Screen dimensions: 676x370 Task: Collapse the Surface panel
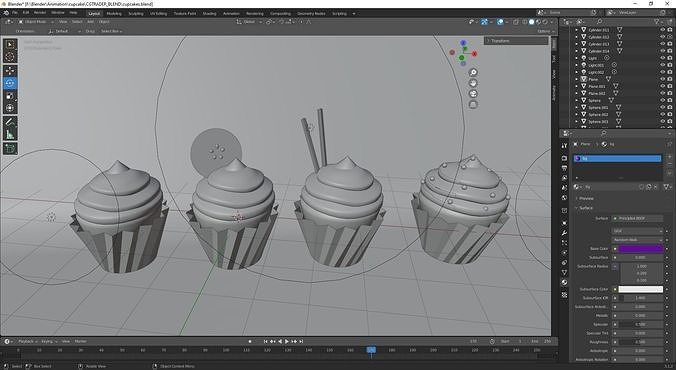pyautogui.click(x=585, y=208)
